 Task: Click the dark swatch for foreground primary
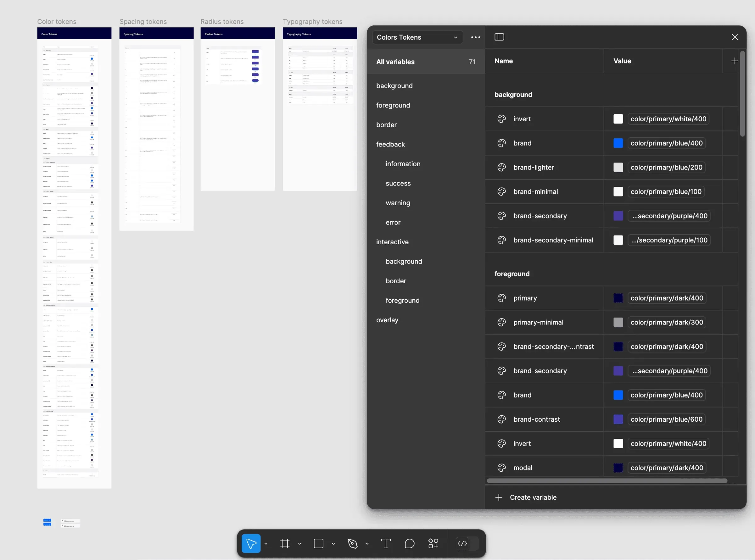point(618,298)
